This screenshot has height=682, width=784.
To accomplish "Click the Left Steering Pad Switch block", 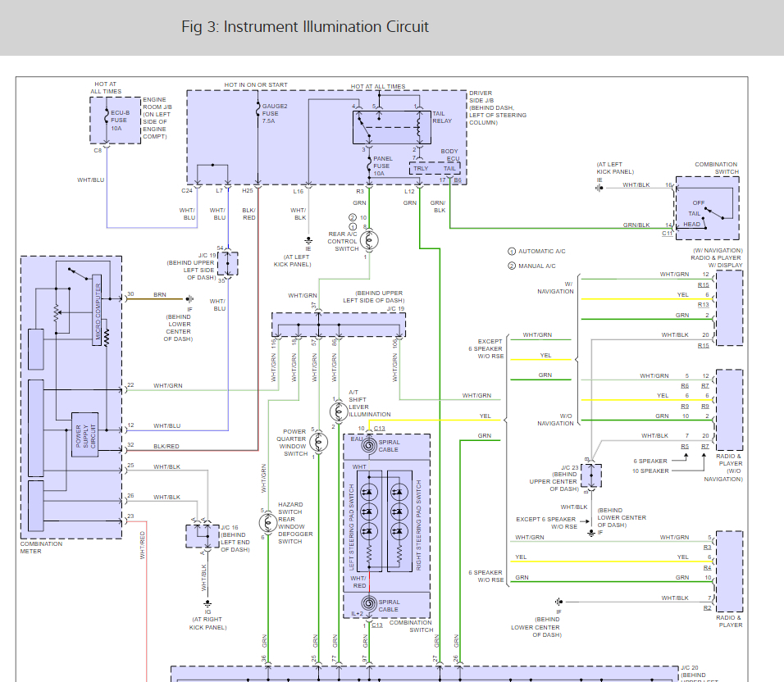I will [369, 521].
